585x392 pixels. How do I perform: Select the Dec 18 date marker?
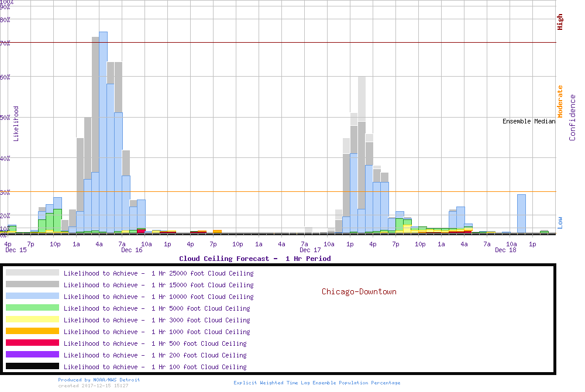(x=505, y=250)
